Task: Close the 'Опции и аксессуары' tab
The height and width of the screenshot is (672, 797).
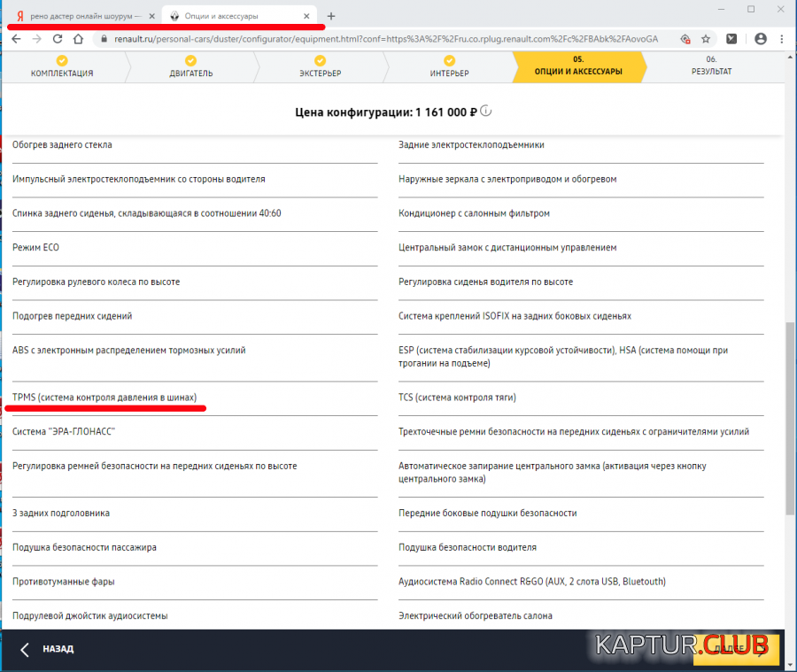Action: pyautogui.click(x=306, y=16)
